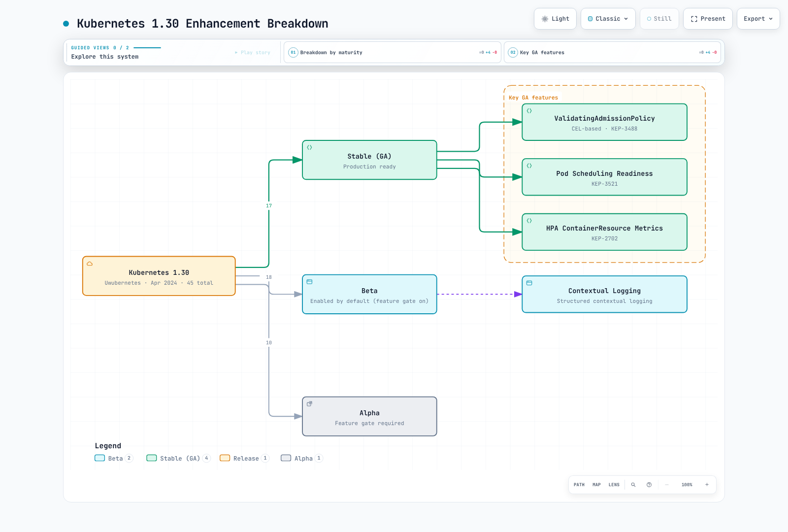Click the page title Kubernetes 1.30 Enhancement Breakdown

[202, 24]
